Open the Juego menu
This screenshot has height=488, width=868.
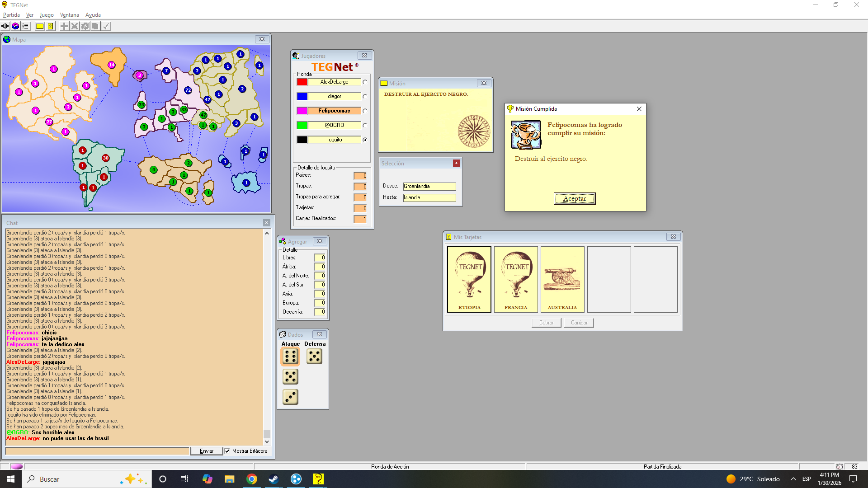pyautogui.click(x=47, y=15)
